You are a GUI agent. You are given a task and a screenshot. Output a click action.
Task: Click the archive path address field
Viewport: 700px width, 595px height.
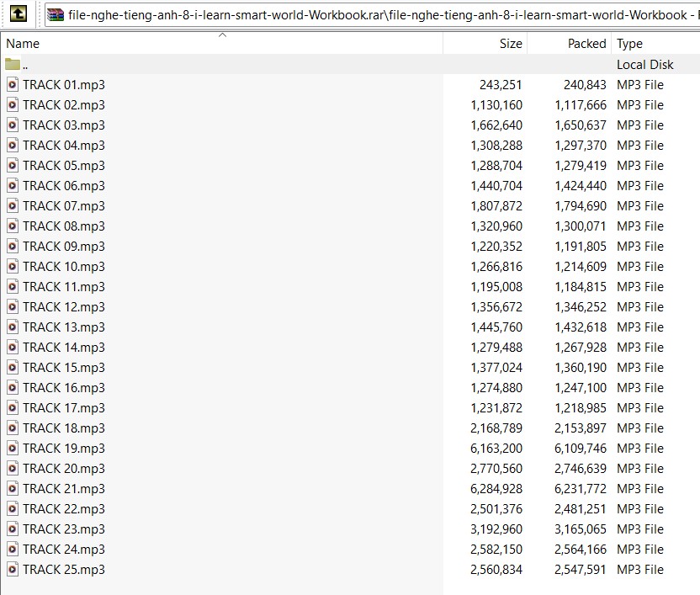click(379, 14)
